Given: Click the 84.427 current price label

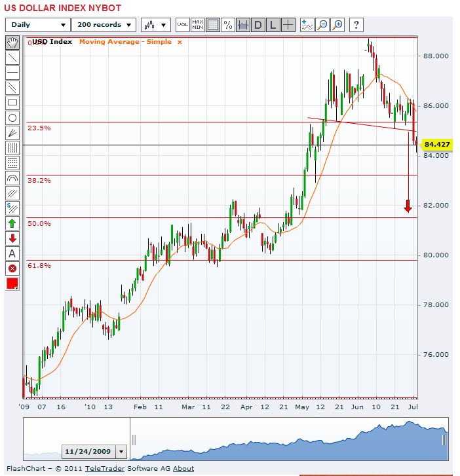Looking at the screenshot, I should coord(437,144).
